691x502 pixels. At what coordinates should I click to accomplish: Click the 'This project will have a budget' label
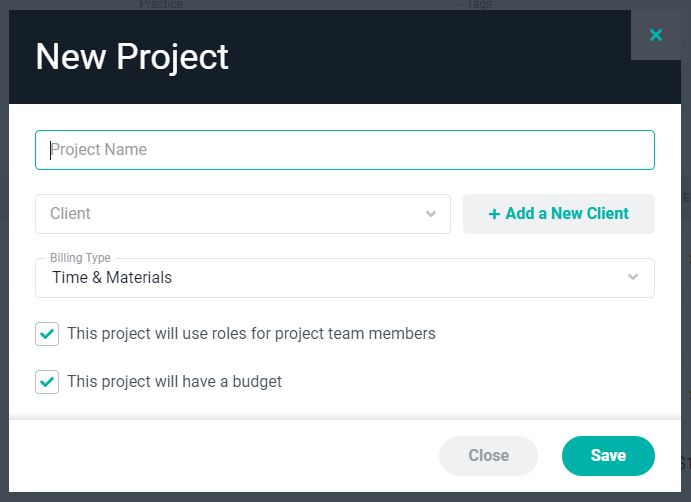click(174, 382)
